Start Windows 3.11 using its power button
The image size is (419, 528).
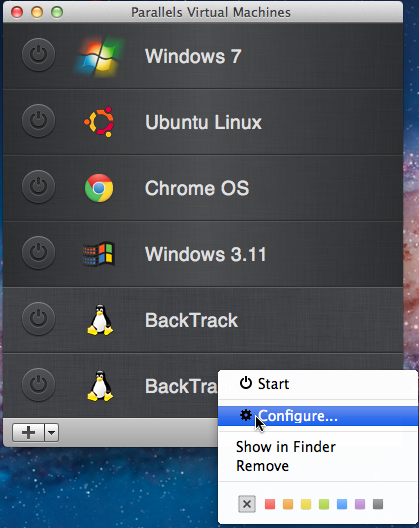point(38,253)
